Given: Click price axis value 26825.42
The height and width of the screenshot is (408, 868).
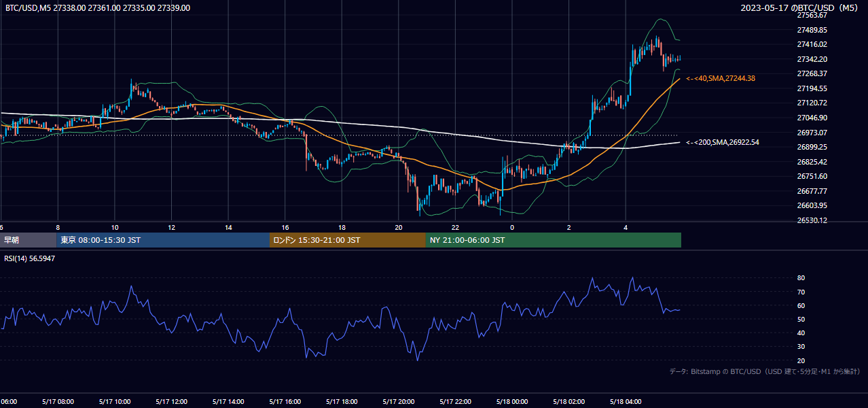Looking at the screenshot, I should coord(812,162).
